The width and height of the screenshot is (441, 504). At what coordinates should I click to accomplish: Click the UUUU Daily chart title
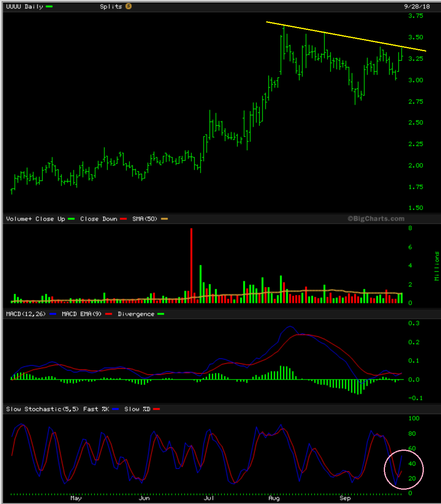(x=25, y=7)
